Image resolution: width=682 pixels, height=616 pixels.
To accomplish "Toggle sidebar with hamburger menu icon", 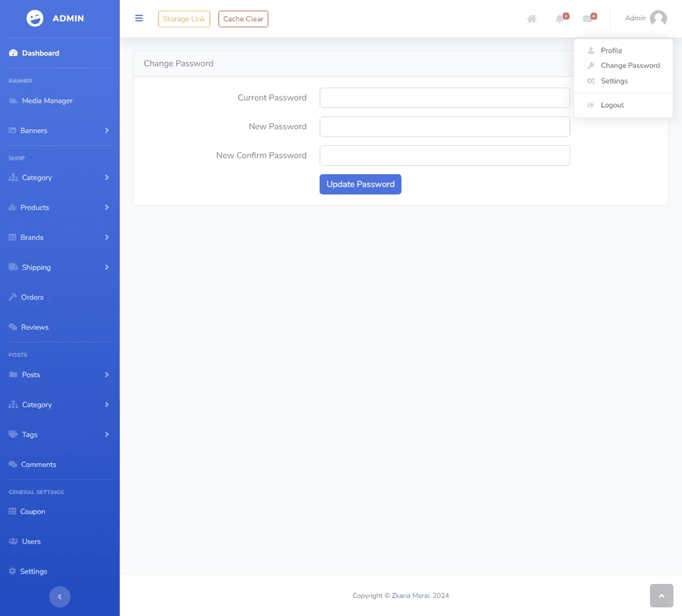I will tap(139, 18).
